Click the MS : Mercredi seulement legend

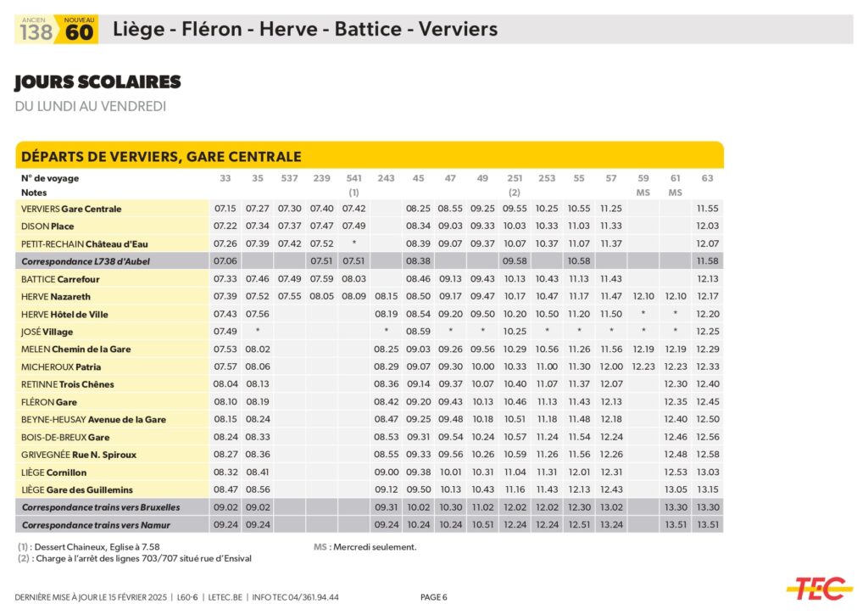(364, 547)
